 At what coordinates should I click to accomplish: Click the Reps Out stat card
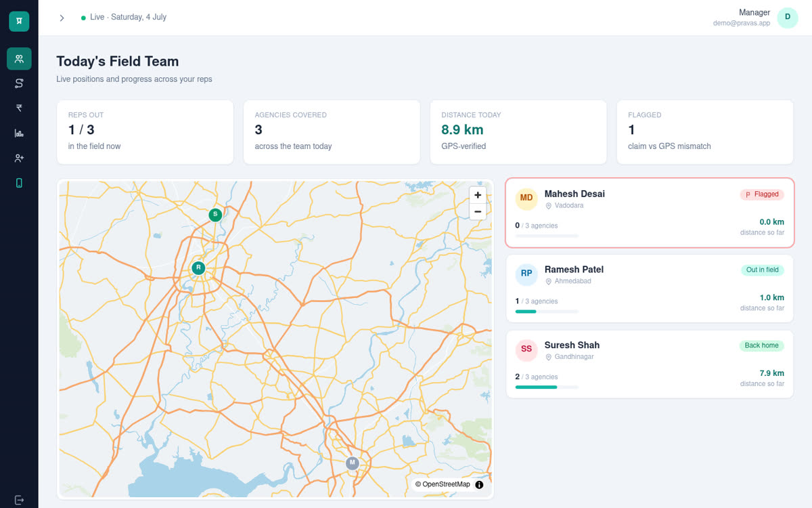[x=145, y=132]
